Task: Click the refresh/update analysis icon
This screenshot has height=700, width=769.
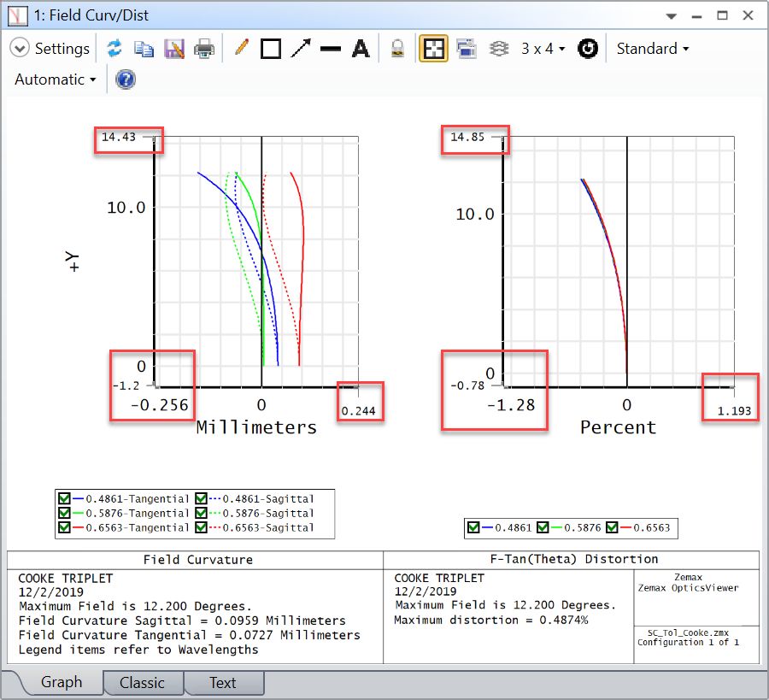Action: pos(114,49)
